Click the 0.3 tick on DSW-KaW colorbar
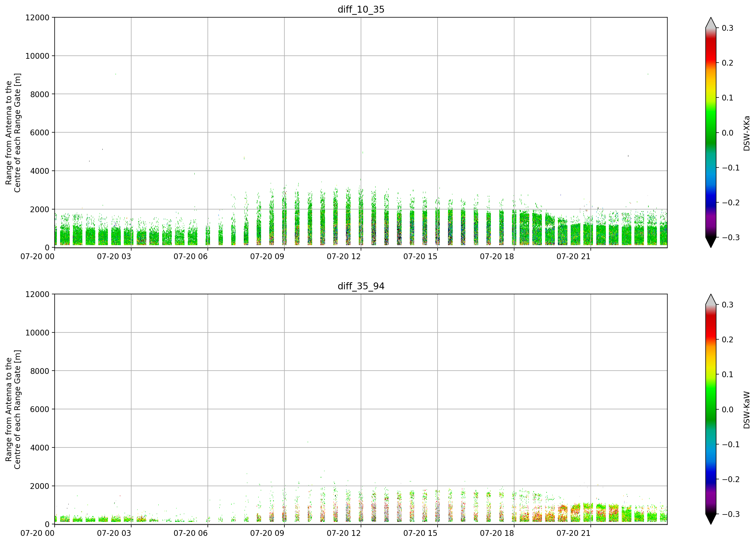Viewport: 756px width, 543px height. coord(728,305)
